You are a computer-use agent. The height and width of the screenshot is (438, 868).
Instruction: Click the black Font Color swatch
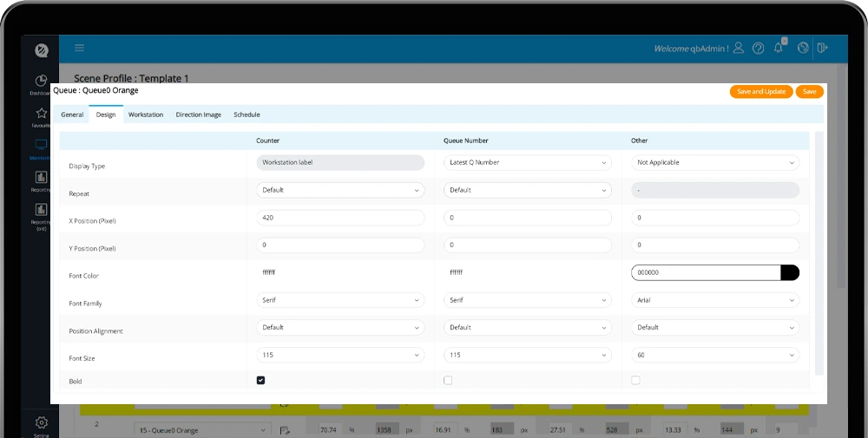789,272
